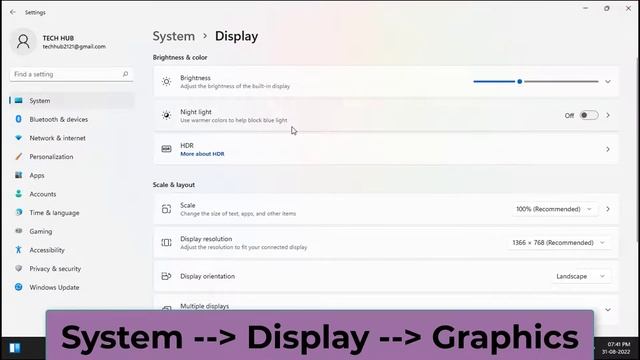Open the Windows Start button on taskbar

pos(15,348)
